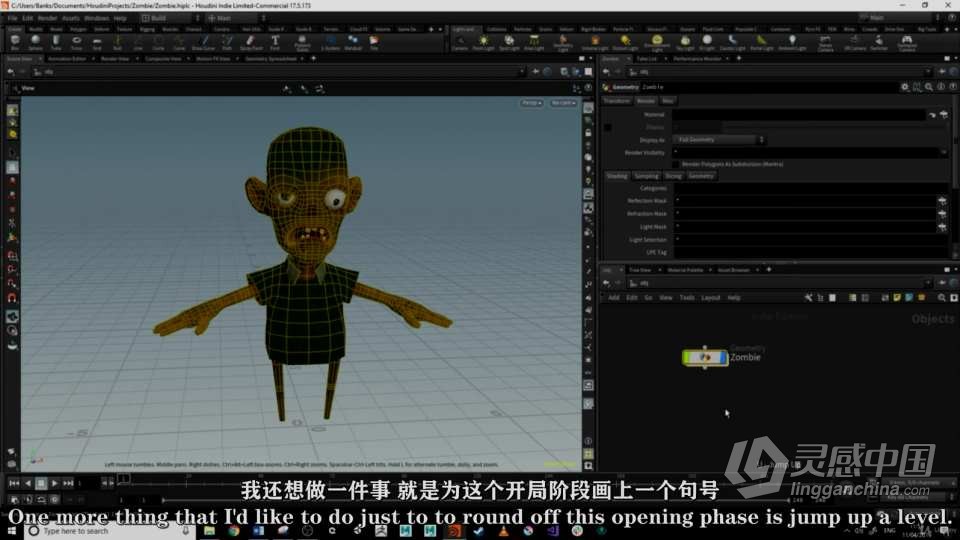Select the Torus shelf tool
The width and height of the screenshot is (960, 540).
77,42
